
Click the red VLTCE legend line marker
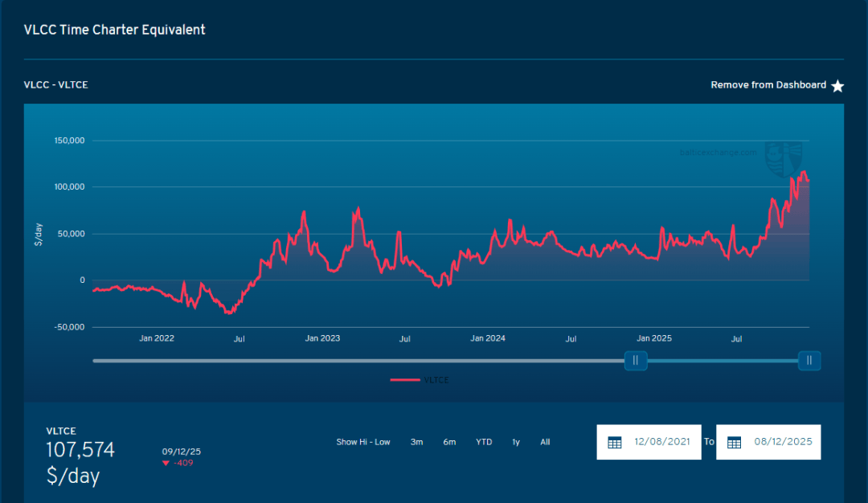pyautogui.click(x=406, y=380)
